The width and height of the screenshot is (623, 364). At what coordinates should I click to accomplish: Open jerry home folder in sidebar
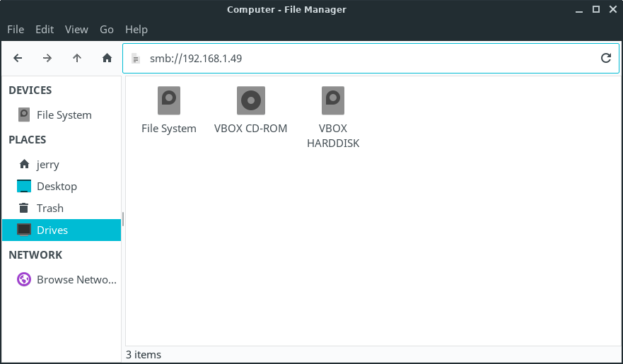[48, 165]
